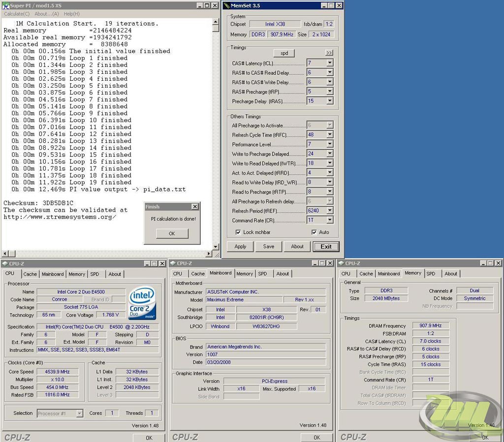Screen dimensions: 504x442
Task: Select Memory tab in CPU-Z Mainboard window
Action: (245, 274)
